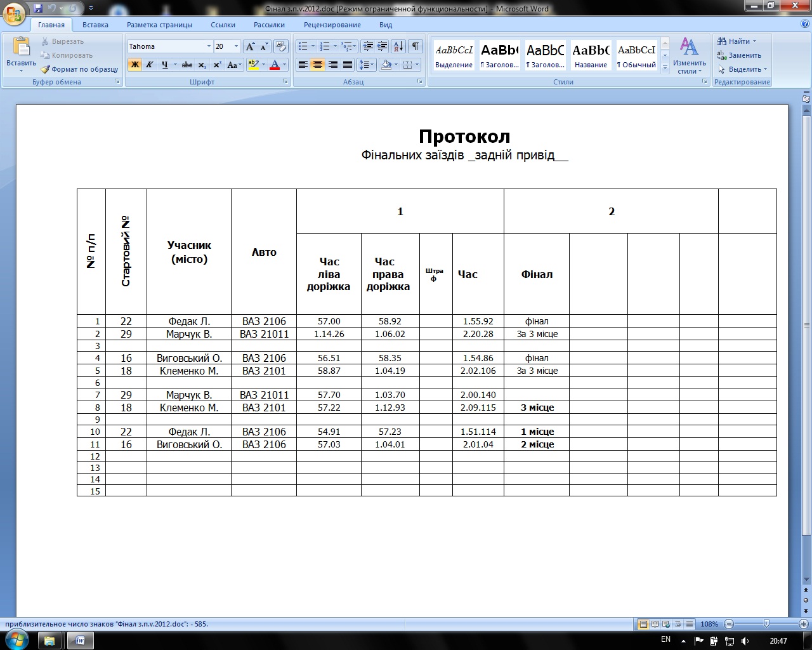Undo the last action in quick access
This screenshot has width=812, height=650.
[53, 8]
